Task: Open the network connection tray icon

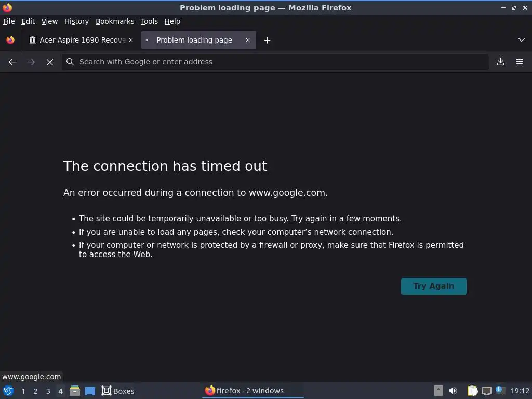Action: (x=486, y=391)
